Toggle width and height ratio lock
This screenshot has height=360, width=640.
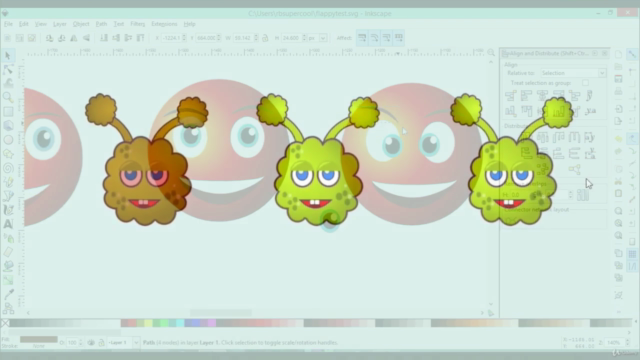pos(265,38)
